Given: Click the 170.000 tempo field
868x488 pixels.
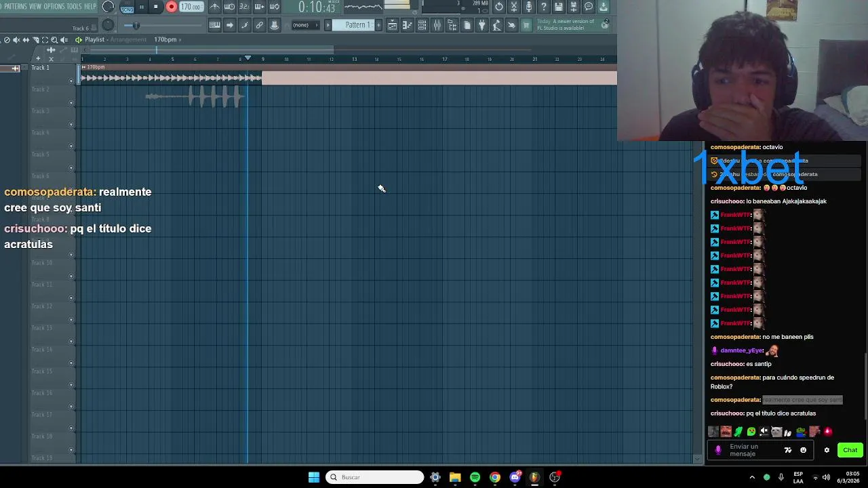Looking at the screenshot, I should coord(191,7).
